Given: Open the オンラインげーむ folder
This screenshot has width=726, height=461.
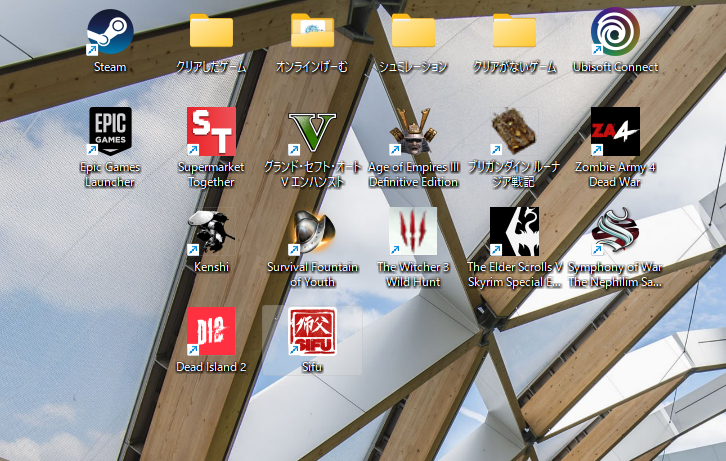Looking at the screenshot, I should [x=312, y=31].
